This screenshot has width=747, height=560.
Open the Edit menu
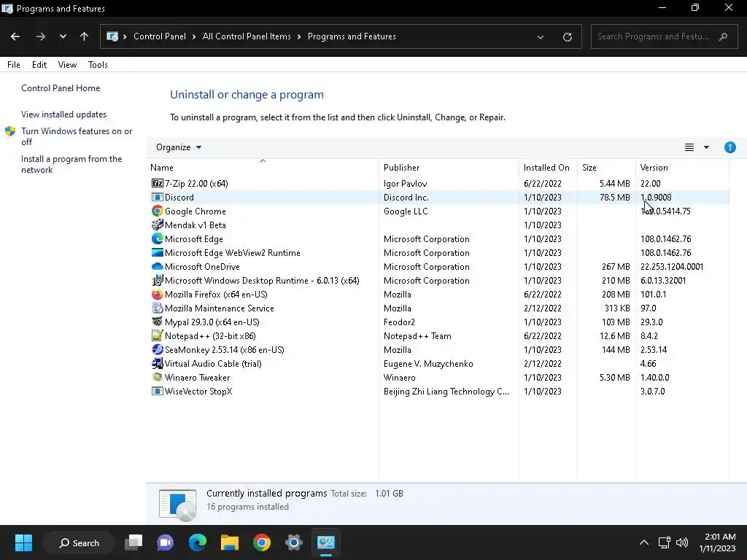[39, 65]
